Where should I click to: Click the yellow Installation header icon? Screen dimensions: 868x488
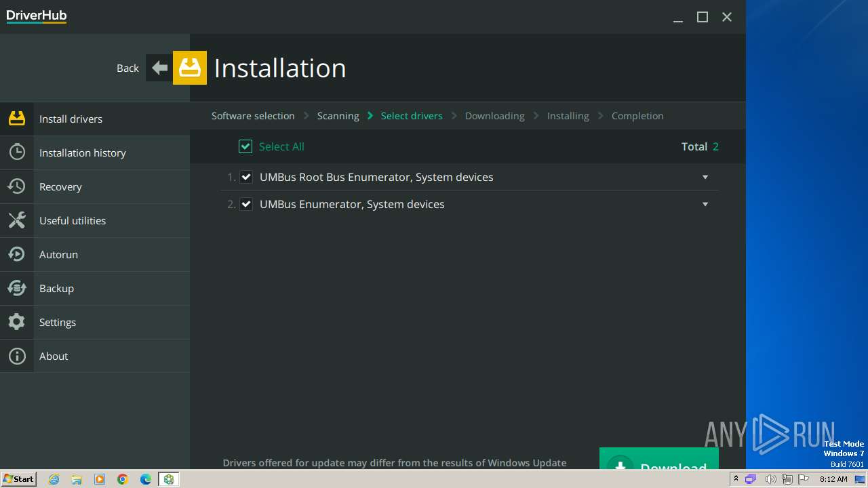(x=190, y=68)
